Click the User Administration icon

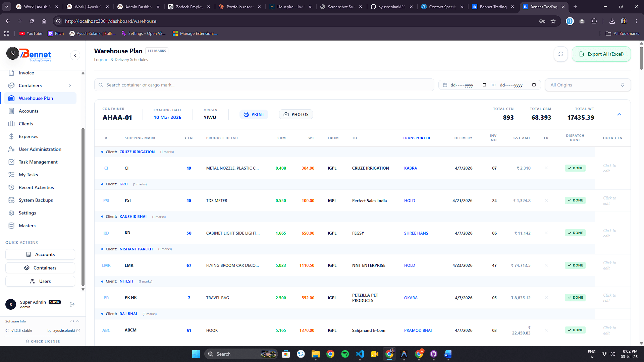[x=11, y=149]
